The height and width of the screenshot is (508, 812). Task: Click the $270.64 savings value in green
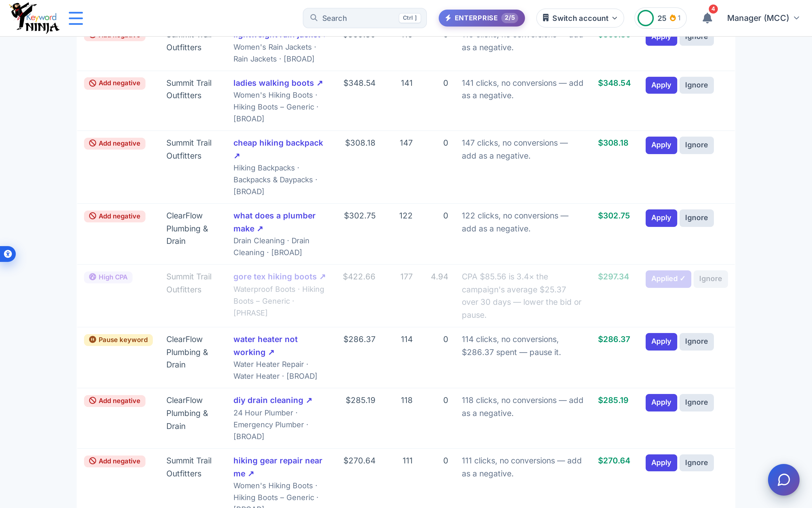[x=614, y=461]
